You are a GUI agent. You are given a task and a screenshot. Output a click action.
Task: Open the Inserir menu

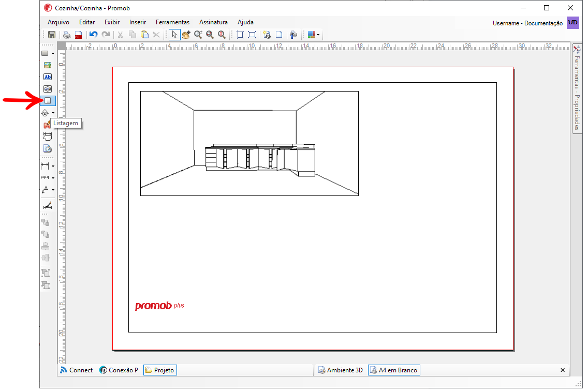(138, 22)
